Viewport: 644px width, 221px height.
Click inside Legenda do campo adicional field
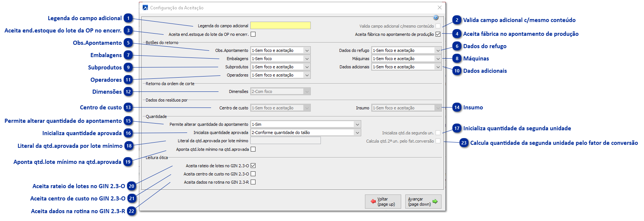point(281,25)
